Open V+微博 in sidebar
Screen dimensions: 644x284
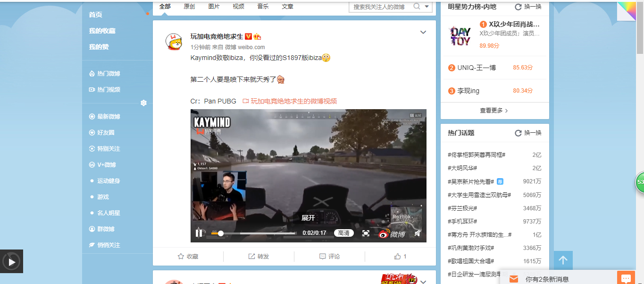[102, 165]
